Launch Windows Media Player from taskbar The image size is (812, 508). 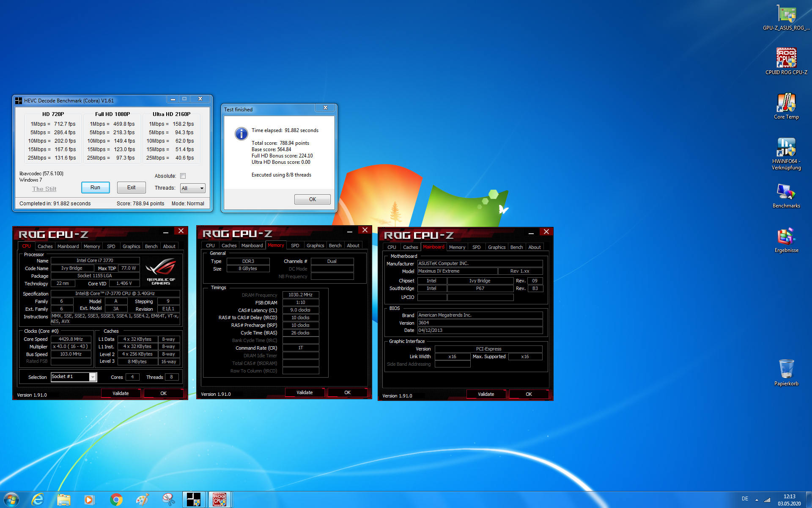click(x=90, y=500)
